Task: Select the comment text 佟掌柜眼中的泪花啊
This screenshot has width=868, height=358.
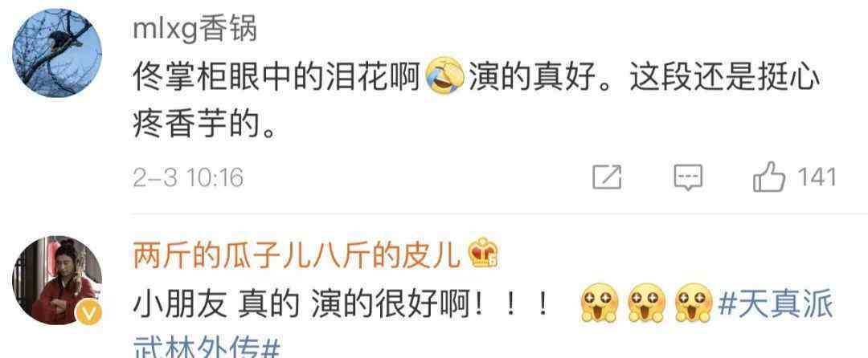Action: tap(278, 79)
